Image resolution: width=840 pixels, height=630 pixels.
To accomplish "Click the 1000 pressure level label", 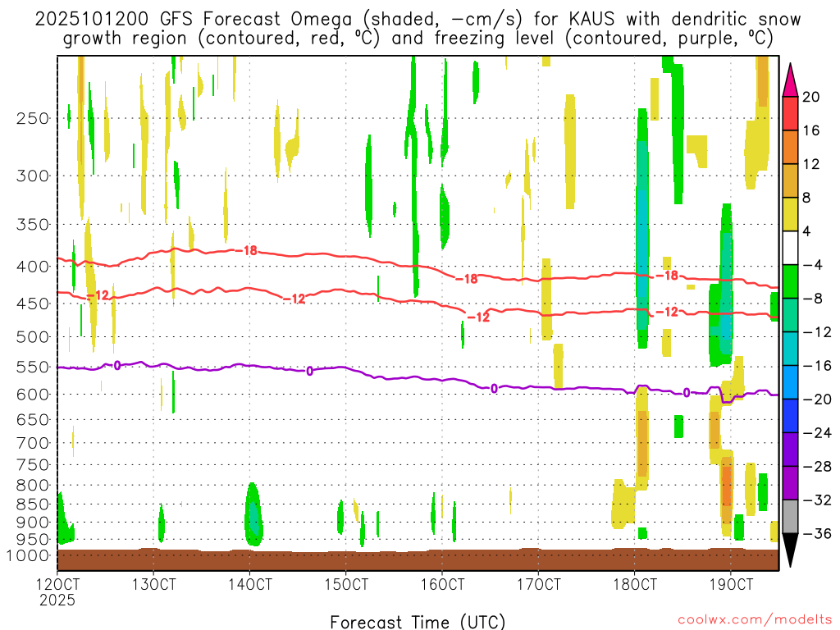I will point(28,555).
